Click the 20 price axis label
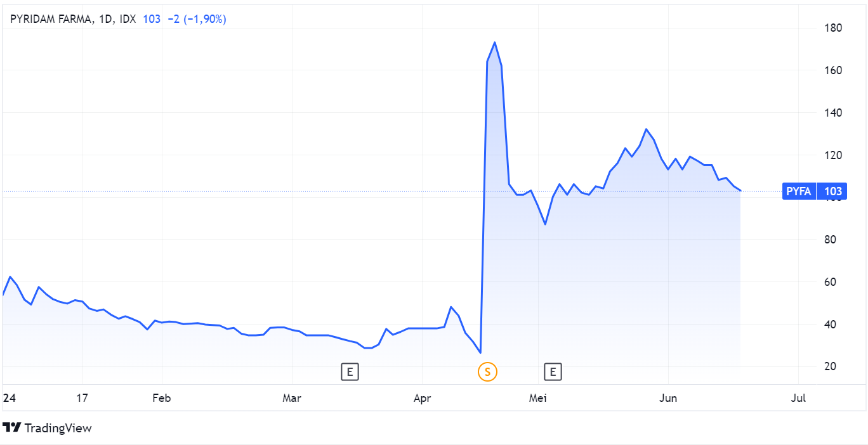 pyautogui.click(x=830, y=366)
